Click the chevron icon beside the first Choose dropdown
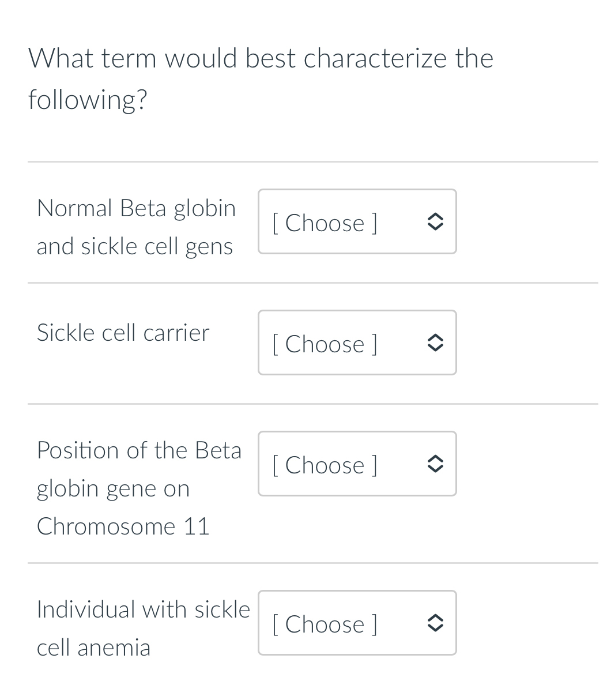The height and width of the screenshot is (700, 607). click(x=436, y=221)
